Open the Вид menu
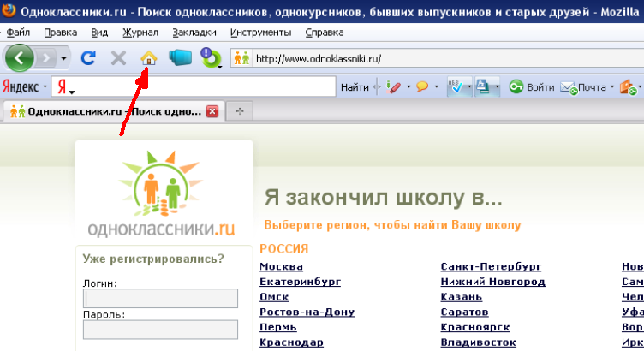This screenshot has width=644, height=351. [x=99, y=33]
